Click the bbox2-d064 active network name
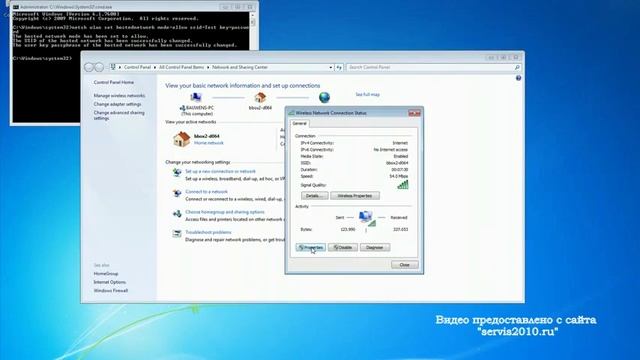The width and height of the screenshot is (640, 360). pyautogui.click(x=207, y=136)
